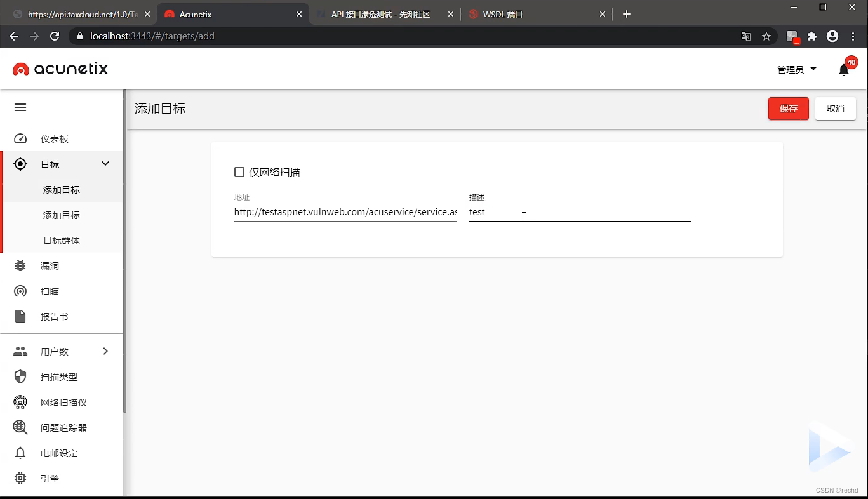
Task: Click the bug-magnifier icon beside 问题追踪器
Action: point(20,427)
